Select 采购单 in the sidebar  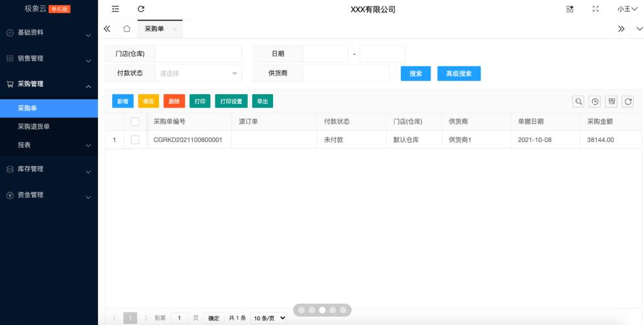[x=49, y=108]
